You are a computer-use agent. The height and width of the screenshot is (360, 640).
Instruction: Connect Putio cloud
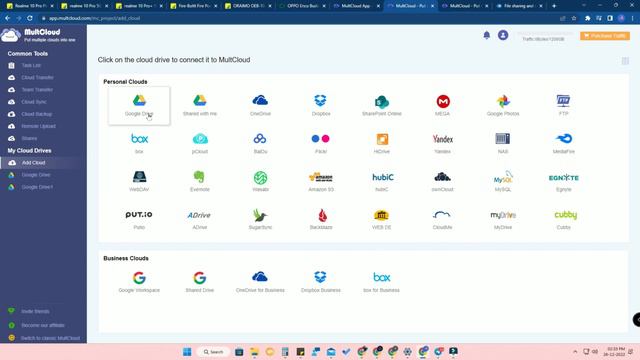coord(139,219)
